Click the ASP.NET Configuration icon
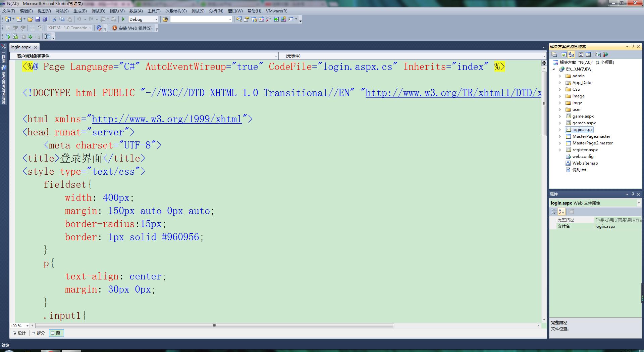Screen dimensions: 644x352 (605, 55)
